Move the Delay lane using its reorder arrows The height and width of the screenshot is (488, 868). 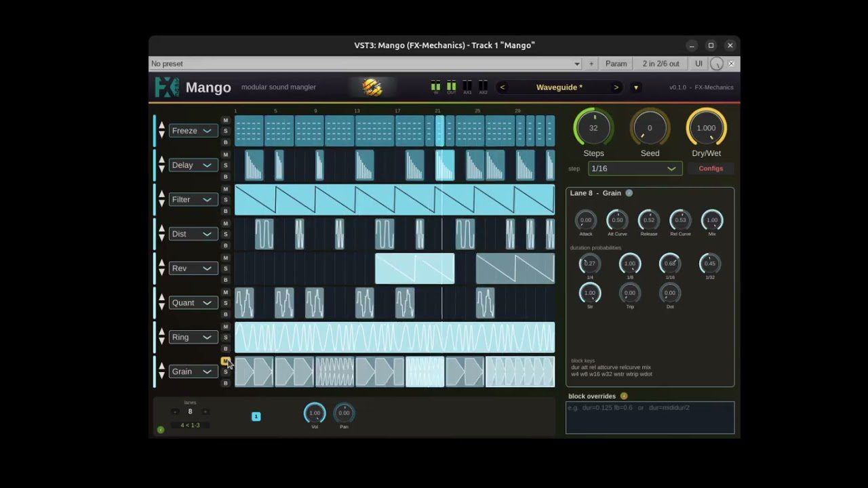coord(161,165)
